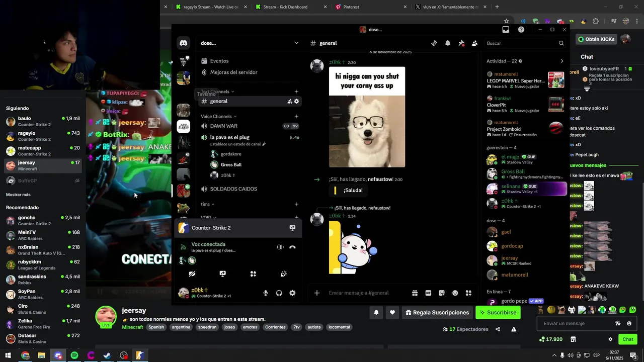Viewport: 644px width, 362px height.
Task: Attach file with plus in message box
Action: [317, 293]
